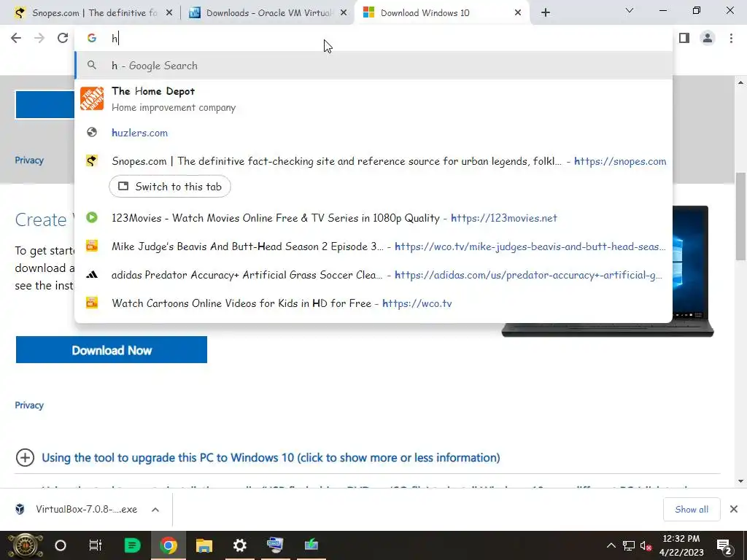Open the Chrome three-dot menu
This screenshot has height=560, width=747.
(x=731, y=38)
